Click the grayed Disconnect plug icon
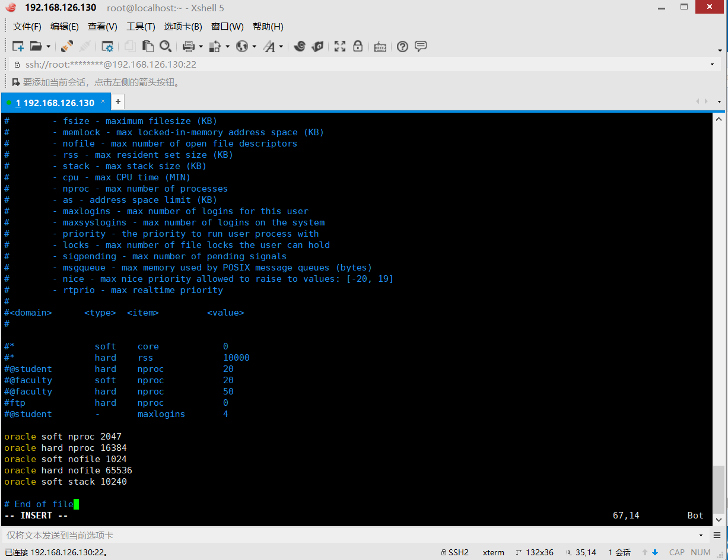Image resolution: width=728 pixels, height=560 pixels. [85, 46]
